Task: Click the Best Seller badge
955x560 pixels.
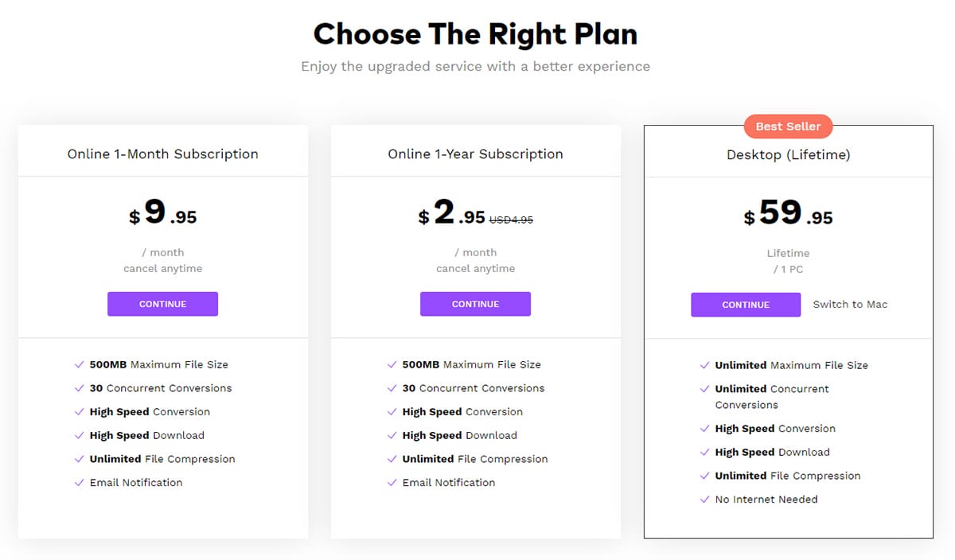Action: pyautogui.click(x=788, y=126)
